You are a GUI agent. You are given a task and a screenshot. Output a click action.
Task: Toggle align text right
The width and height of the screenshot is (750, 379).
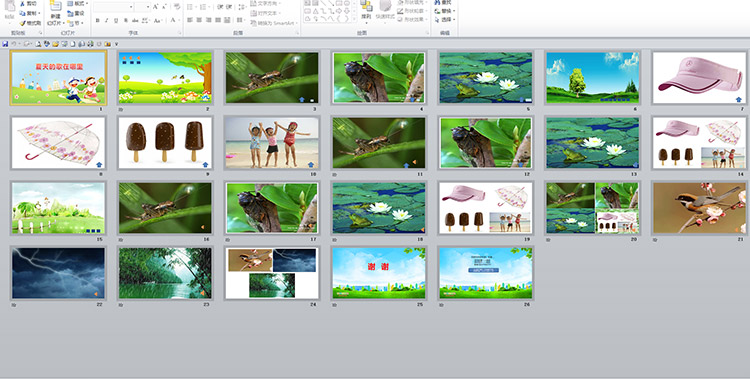209,20
